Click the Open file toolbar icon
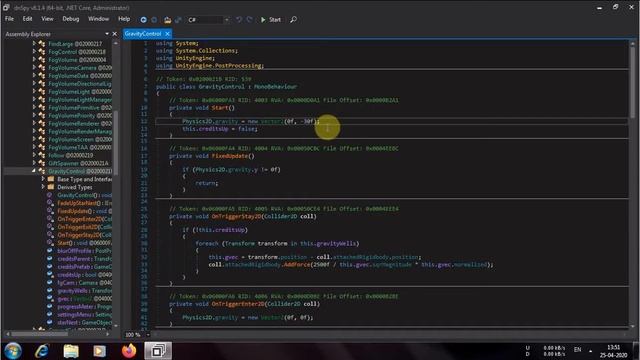This screenshot has height=360, width=640. click(167, 20)
